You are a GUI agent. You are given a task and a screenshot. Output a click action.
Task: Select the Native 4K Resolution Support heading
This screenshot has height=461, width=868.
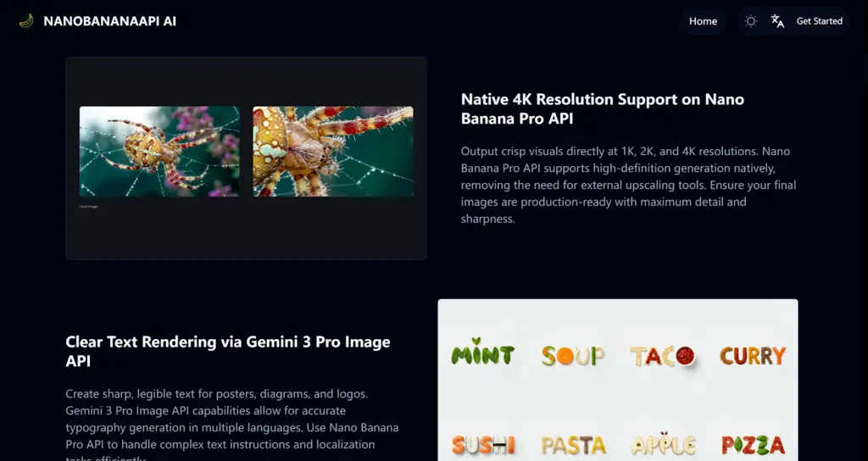603,108
